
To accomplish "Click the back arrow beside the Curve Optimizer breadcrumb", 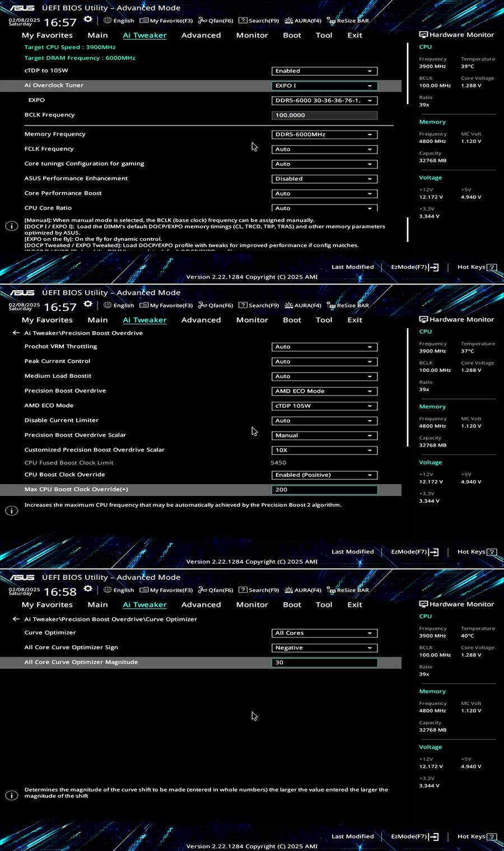I will tap(16, 619).
